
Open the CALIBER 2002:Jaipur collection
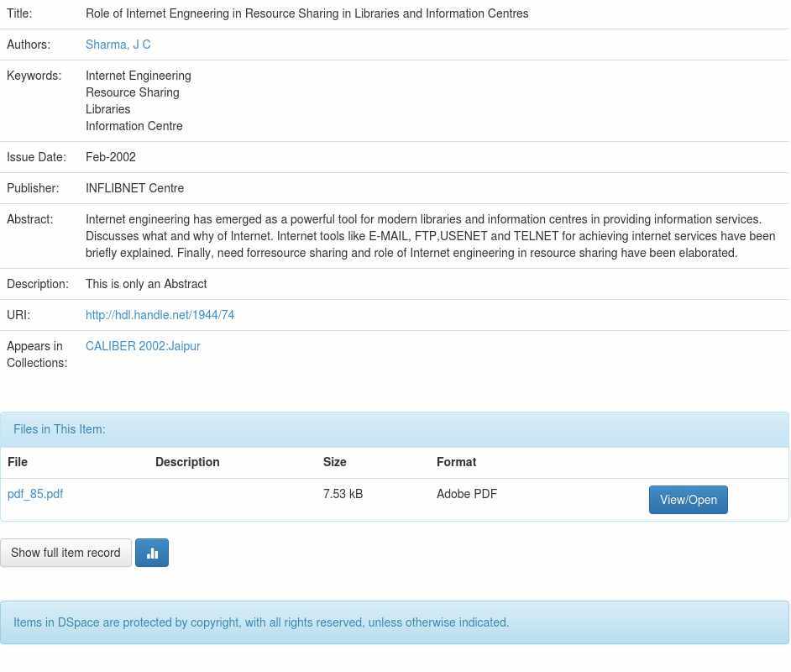pos(143,346)
